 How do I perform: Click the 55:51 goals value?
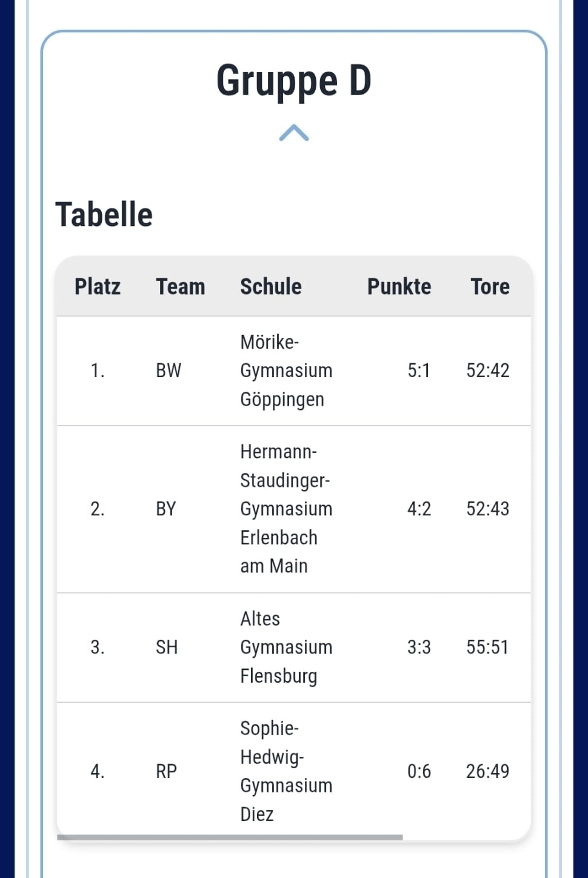[487, 647]
